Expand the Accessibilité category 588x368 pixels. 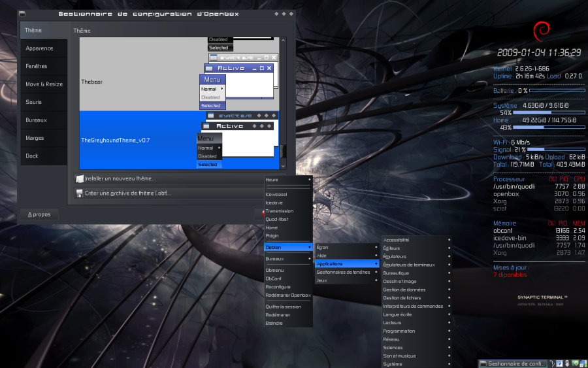coord(417,240)
